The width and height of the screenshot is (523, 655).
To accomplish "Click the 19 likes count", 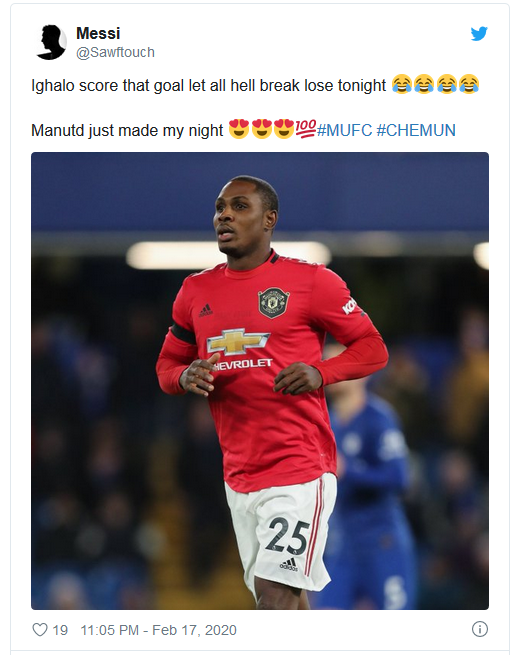I will [x=60, y=630].
